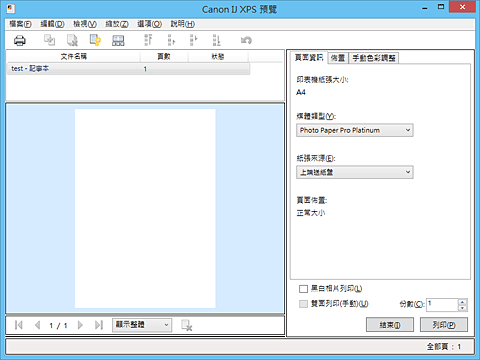Open the 說明(H) menu
Viewport: 480px width, 360px height.
[183, 24]
